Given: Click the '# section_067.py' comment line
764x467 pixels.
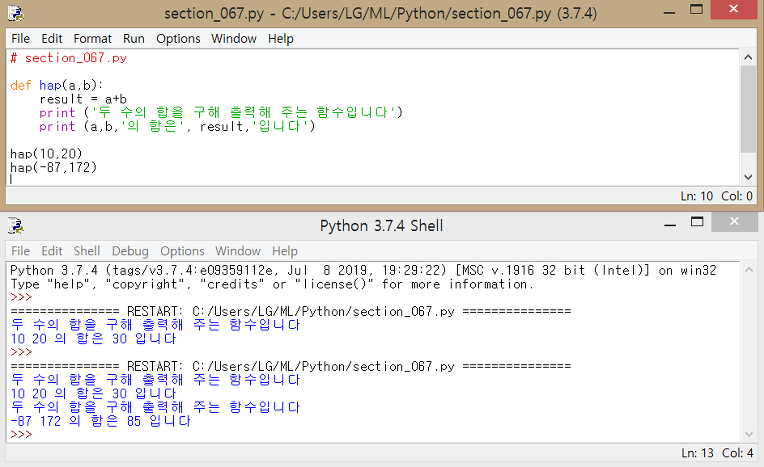Looking at the screenshot, I should (x=69, y=58).
